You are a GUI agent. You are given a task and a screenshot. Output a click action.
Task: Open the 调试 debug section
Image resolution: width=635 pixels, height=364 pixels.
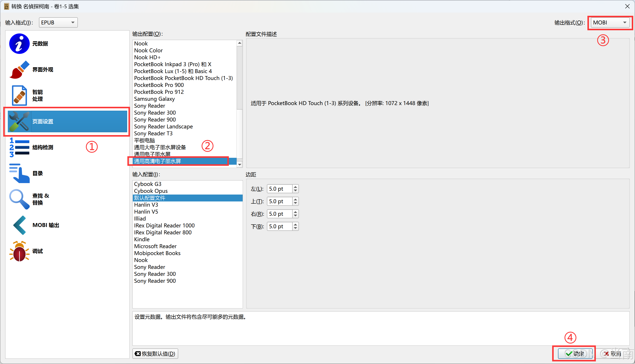(37, 251)
